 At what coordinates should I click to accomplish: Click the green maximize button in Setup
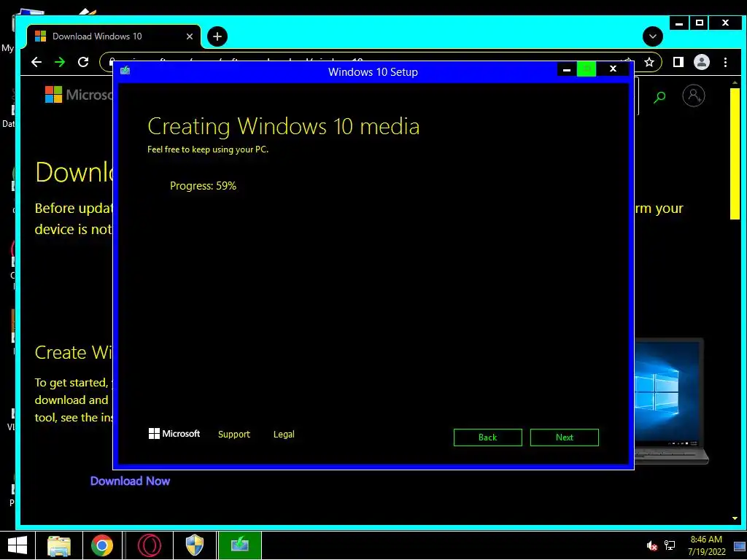587,69
